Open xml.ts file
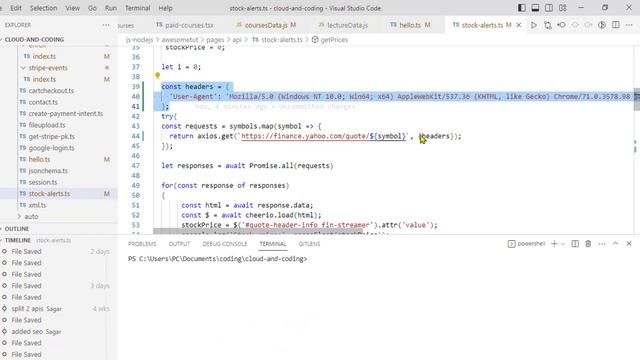Image resolution: width=640 pixels, height=360 pixels. [37, 205]
